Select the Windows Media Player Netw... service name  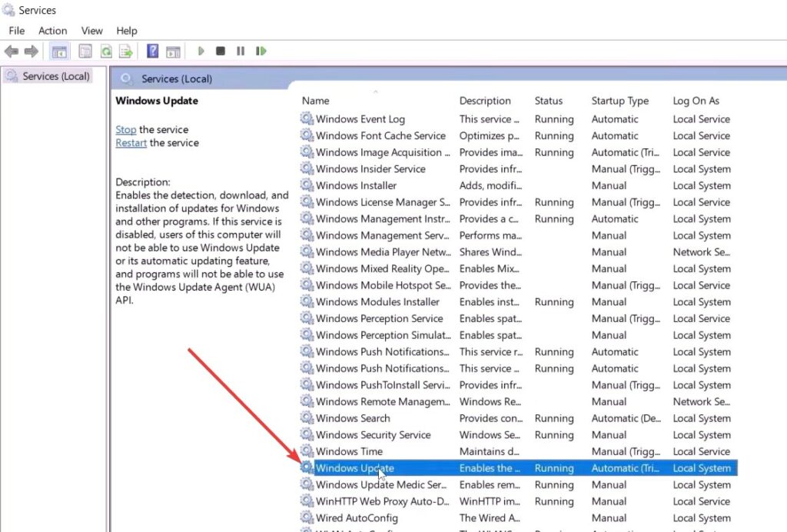pos(383,252)
